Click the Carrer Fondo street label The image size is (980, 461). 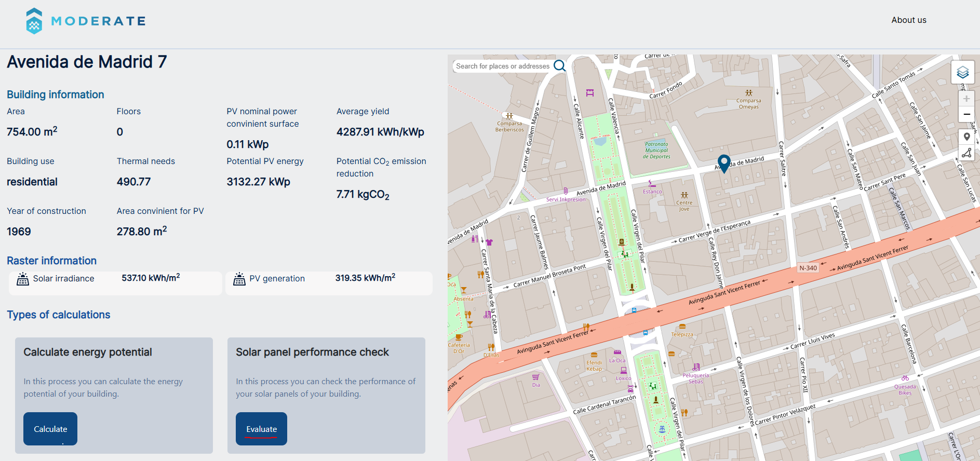coord(666,90)
